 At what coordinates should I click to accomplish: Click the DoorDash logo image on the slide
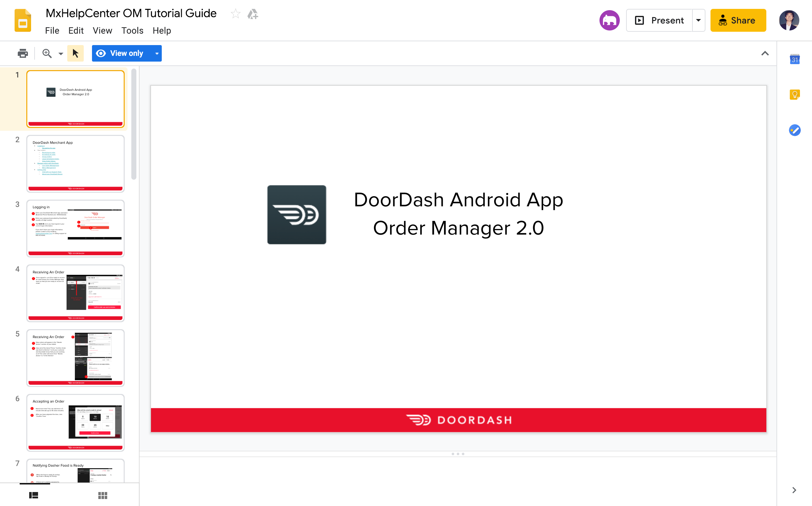pyautogui.click(x=297, y=215)
